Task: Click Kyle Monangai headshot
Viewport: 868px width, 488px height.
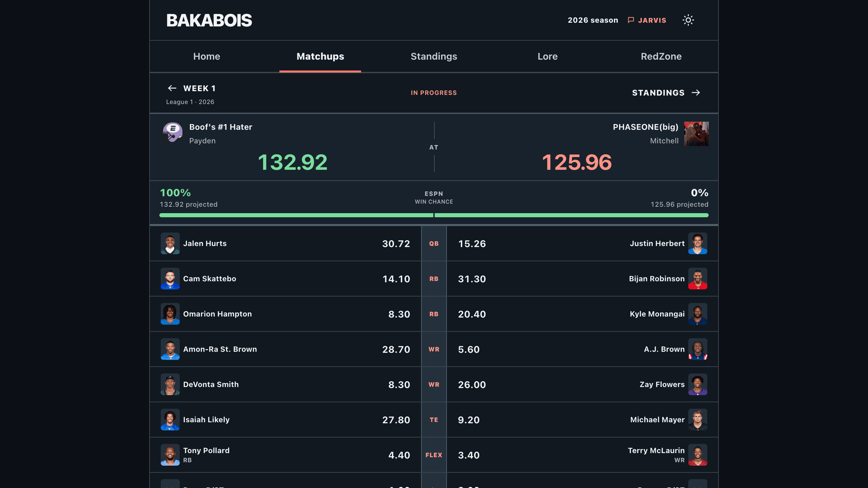Action: coord(698,314)
